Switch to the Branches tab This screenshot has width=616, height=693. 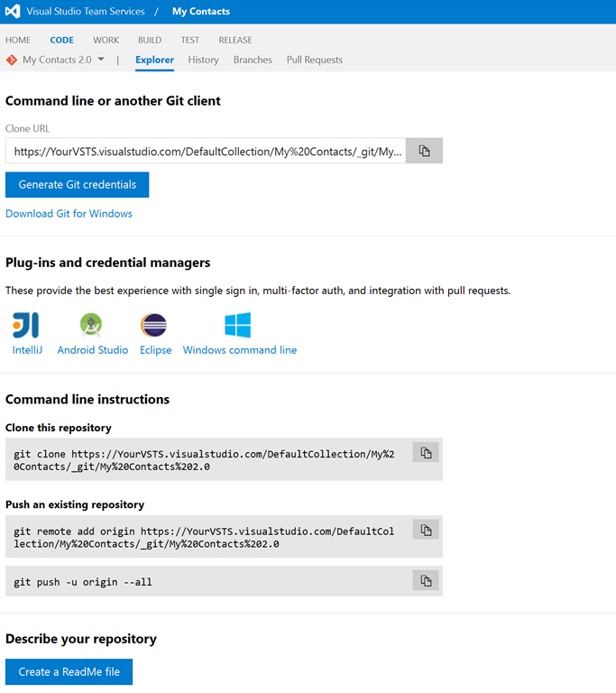[x=253, y=60]
